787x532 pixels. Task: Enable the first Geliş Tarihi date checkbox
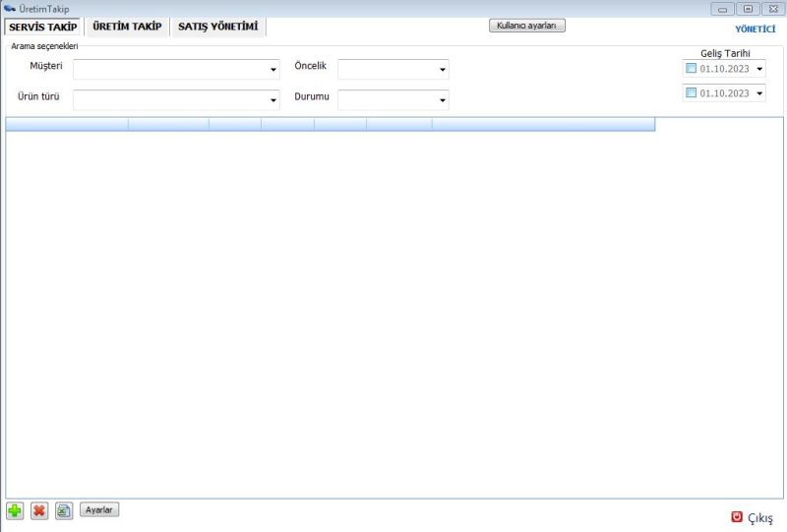[691, 69]
